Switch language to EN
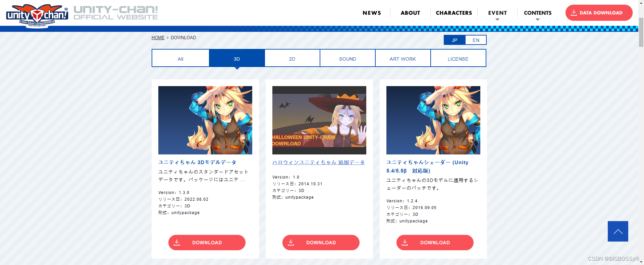 [476, 40]
